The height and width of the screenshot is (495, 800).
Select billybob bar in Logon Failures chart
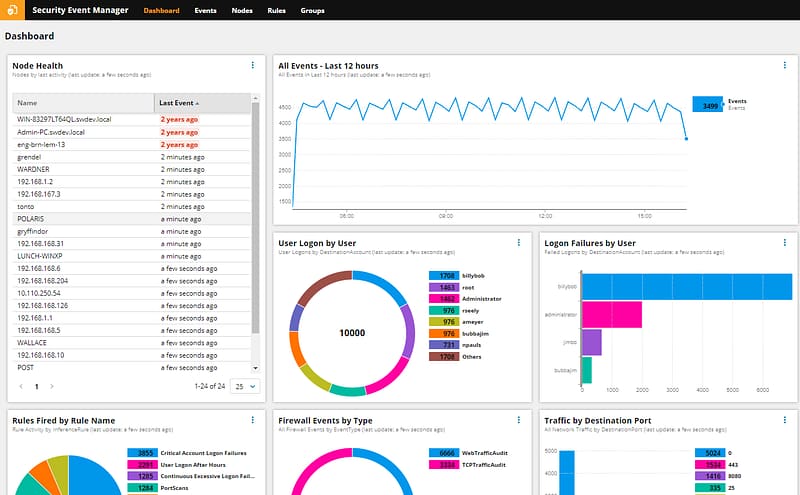[687, 287]
